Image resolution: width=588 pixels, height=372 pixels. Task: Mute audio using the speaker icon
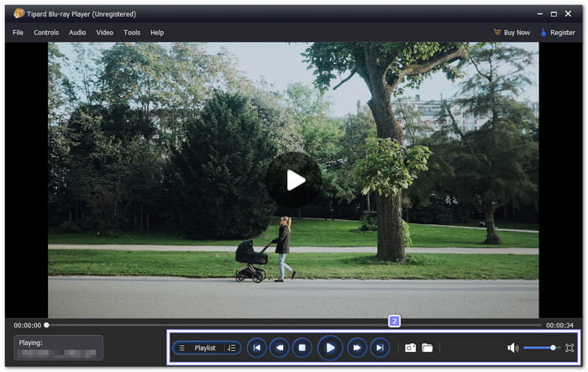click(x=512, y=348)
